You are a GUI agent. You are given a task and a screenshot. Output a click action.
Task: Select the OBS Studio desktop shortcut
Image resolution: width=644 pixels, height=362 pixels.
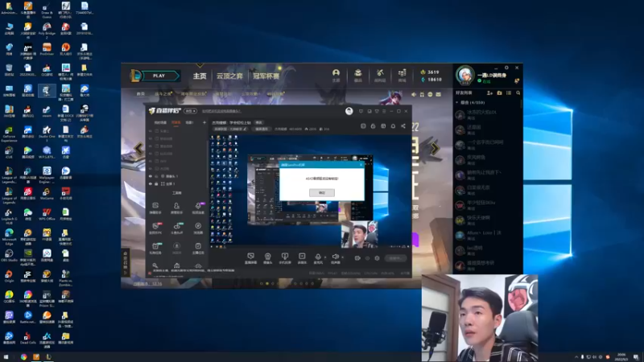pyautogui.click(x=9, y=256)
